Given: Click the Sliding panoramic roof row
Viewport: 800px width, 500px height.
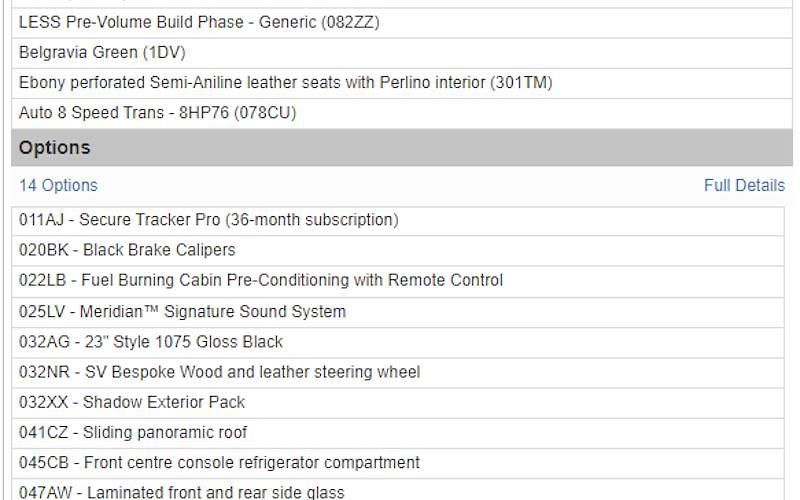Looking at the screenshot, I should point(398,433).
